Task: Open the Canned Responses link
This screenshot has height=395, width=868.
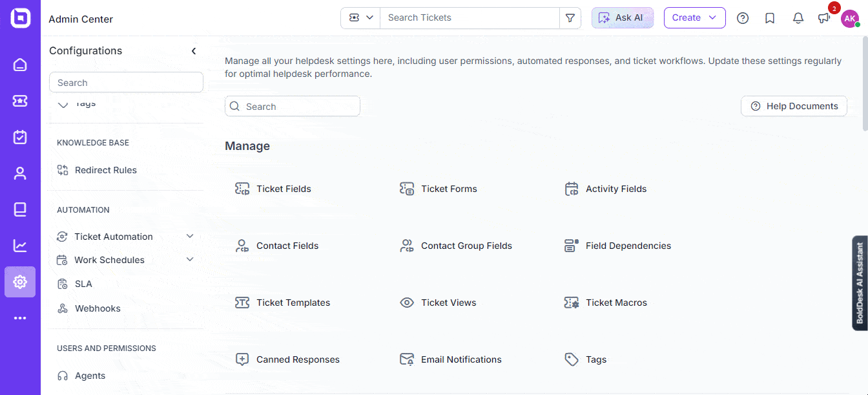Action: [298, 359]
